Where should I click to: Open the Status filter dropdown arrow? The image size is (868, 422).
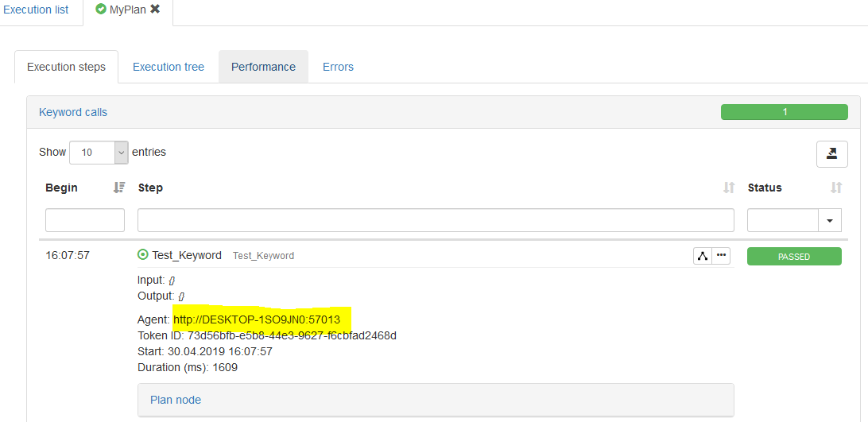click(x=830, y=220)
